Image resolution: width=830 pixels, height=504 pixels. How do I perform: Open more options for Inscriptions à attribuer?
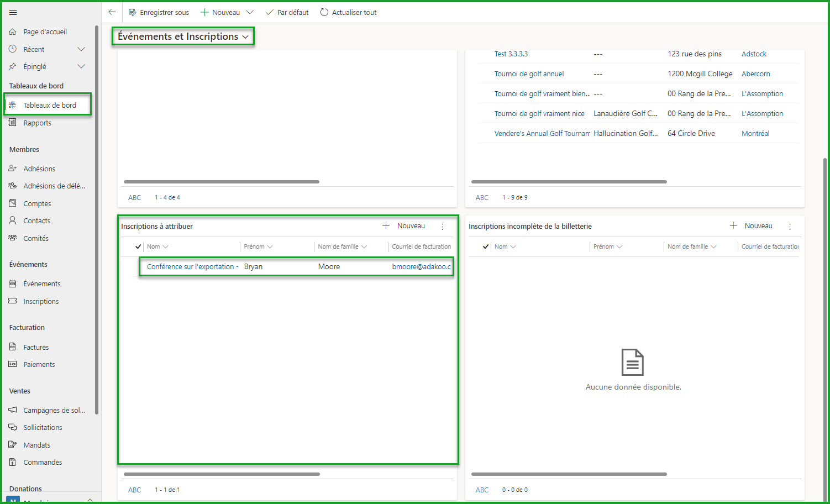[x=442, y=227]
